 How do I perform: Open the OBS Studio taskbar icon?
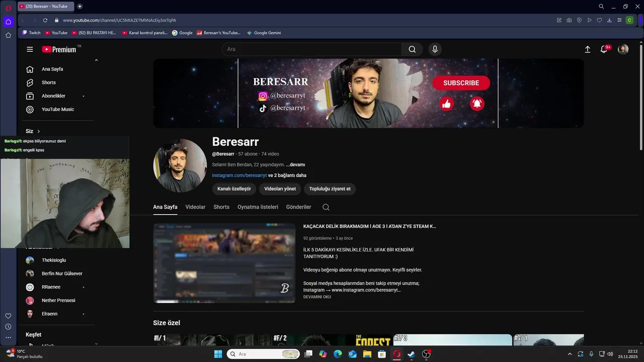click(426, 354)
